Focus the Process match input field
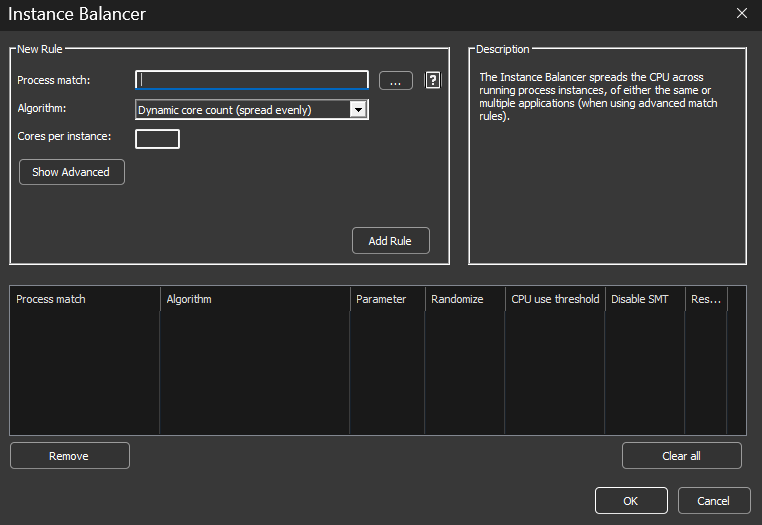The width and height of the screenshot is (762, 525). pos(252,80)
